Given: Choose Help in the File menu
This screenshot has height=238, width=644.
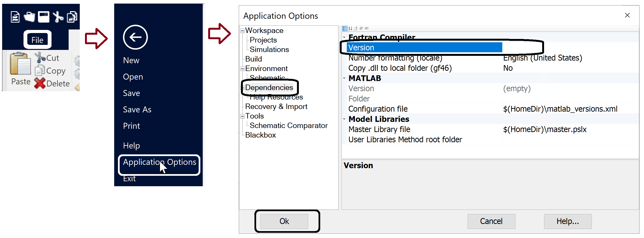Looking at the screenshot, I should coord(131,146).
